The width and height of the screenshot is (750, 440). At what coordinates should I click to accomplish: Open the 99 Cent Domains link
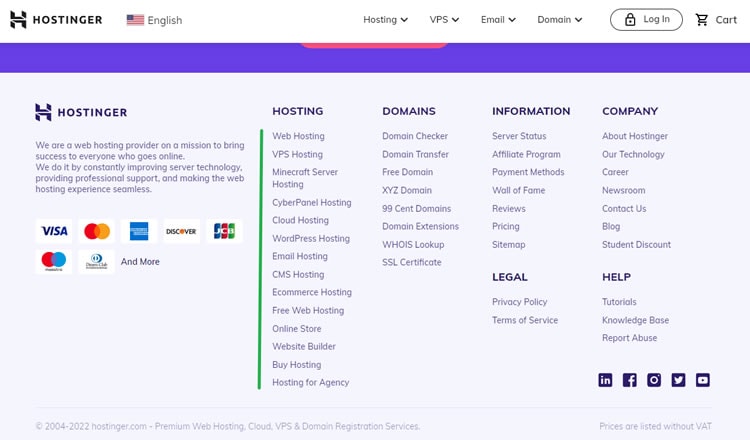417,209
